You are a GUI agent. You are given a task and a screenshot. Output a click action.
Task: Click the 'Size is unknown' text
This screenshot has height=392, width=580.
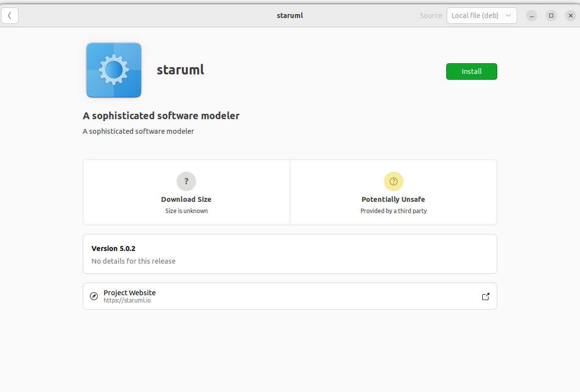[186, 211]
